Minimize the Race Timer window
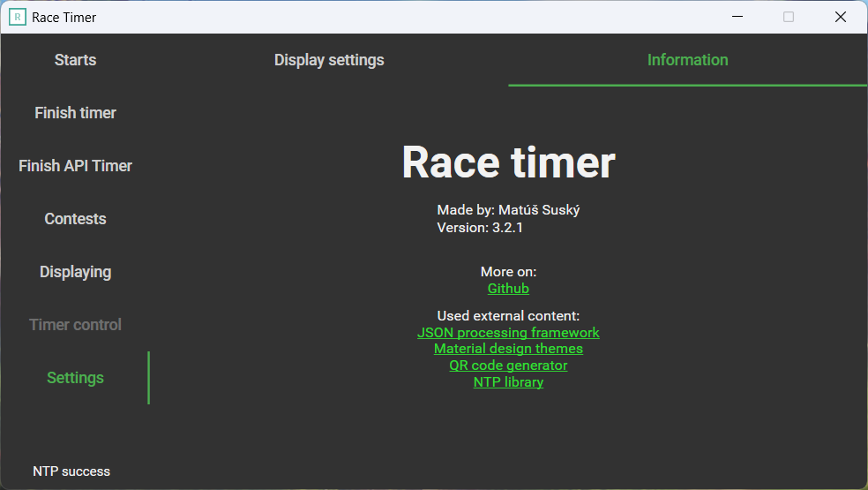The height and width of the screenshot is (490, 868). coord(737,17)
